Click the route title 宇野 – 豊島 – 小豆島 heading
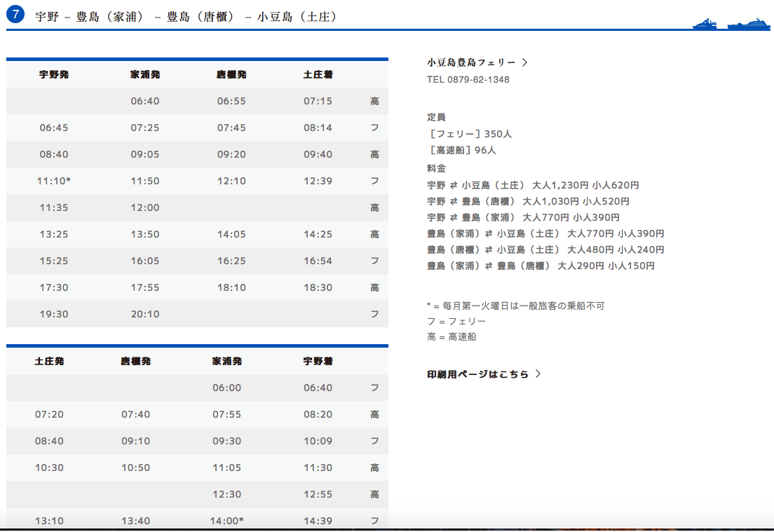Image resolution: width=774 pixels, height=532 pixels. coord(186,16)
